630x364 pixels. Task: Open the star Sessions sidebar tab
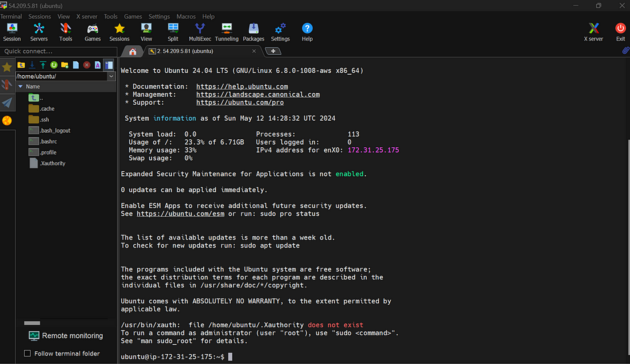pos(7,67)
